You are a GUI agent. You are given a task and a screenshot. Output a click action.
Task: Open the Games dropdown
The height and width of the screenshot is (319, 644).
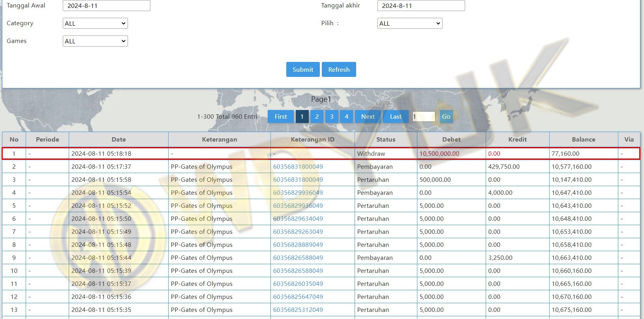pyautogui.click(x=95, y=41)
